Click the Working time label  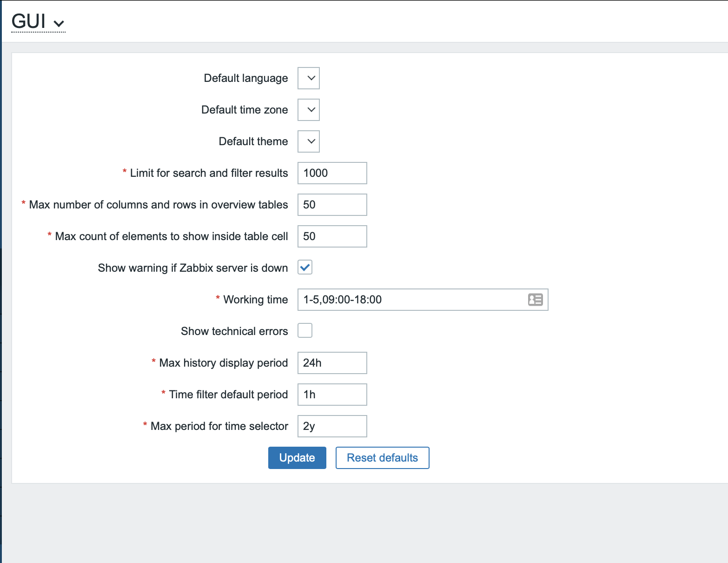255,300
